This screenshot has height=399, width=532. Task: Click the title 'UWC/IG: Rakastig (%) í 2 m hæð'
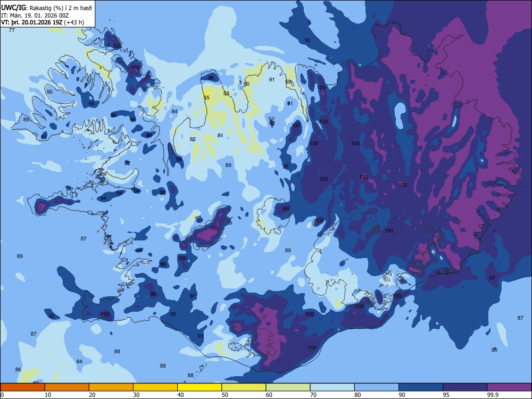pyautogui.click(x=46, y=7)
